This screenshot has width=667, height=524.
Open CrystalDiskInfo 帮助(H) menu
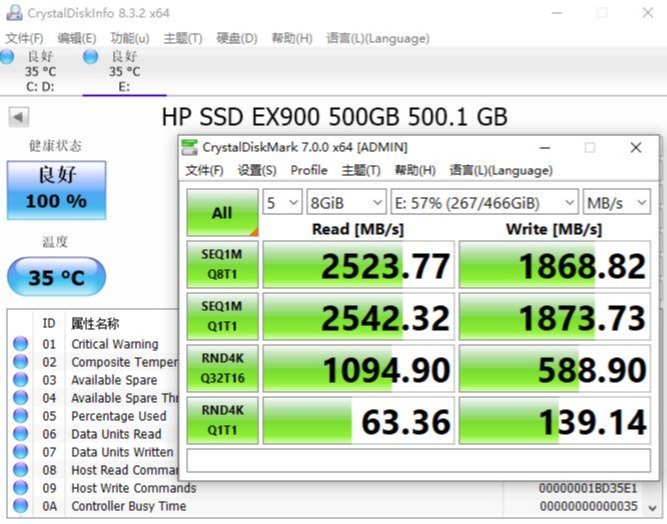[x=292, y=38]
